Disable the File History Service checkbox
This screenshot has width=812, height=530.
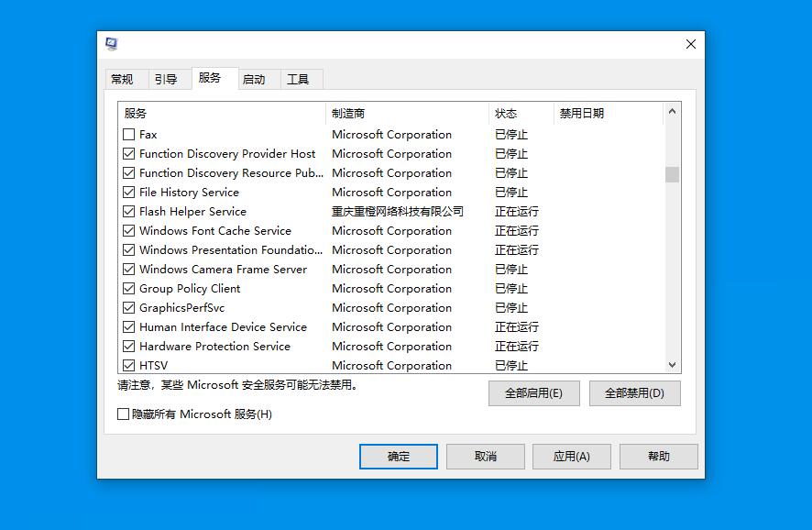129,193
